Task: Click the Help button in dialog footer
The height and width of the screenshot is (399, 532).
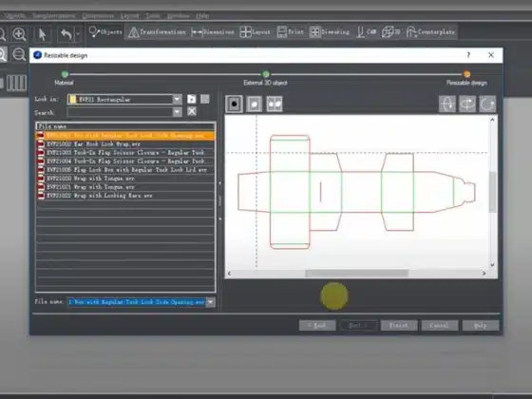Action: coord(481,325)
